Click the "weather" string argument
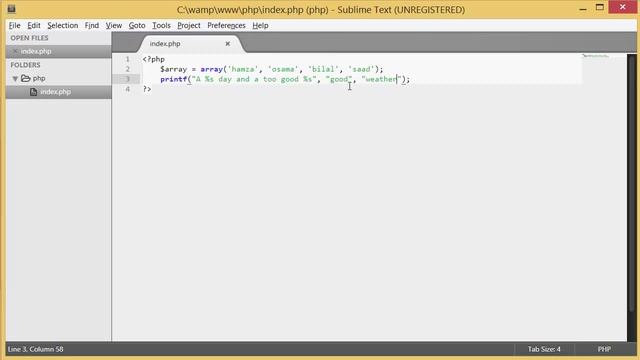This screenshot has width=640, height=360. tap(381, 79)
